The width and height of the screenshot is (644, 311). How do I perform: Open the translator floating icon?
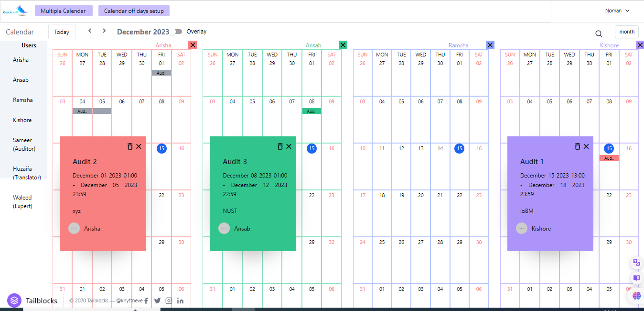click(x=636, y=262)
